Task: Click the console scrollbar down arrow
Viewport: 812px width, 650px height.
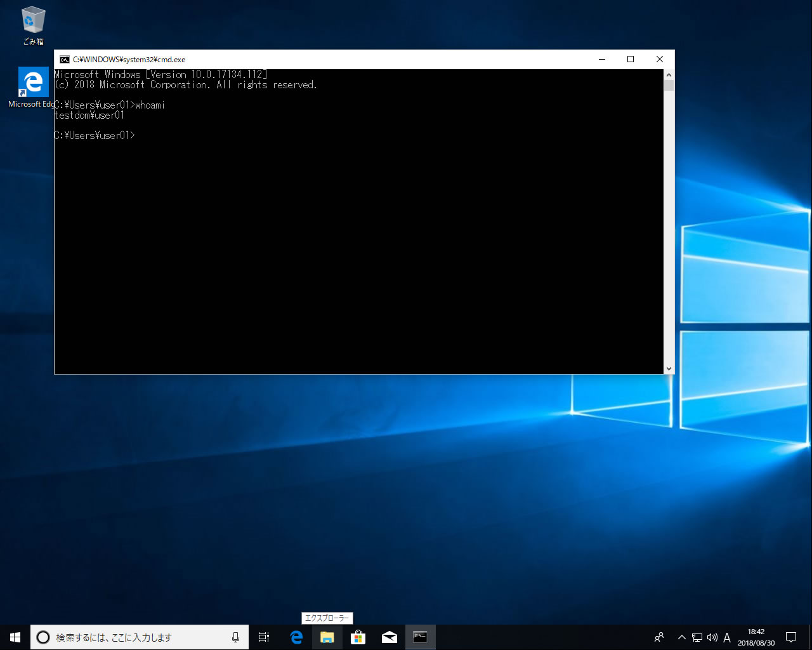Action: click(x=669, y=369)
